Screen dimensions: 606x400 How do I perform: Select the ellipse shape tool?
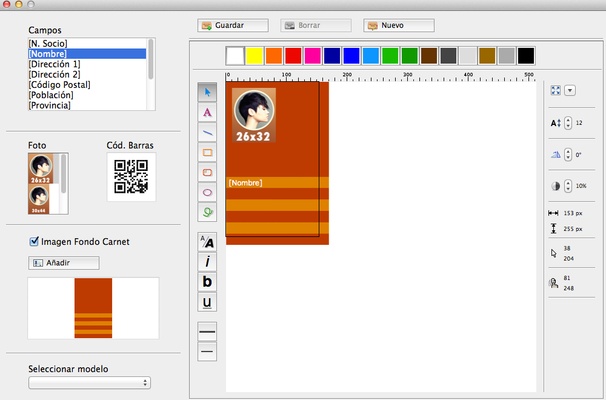207,192
